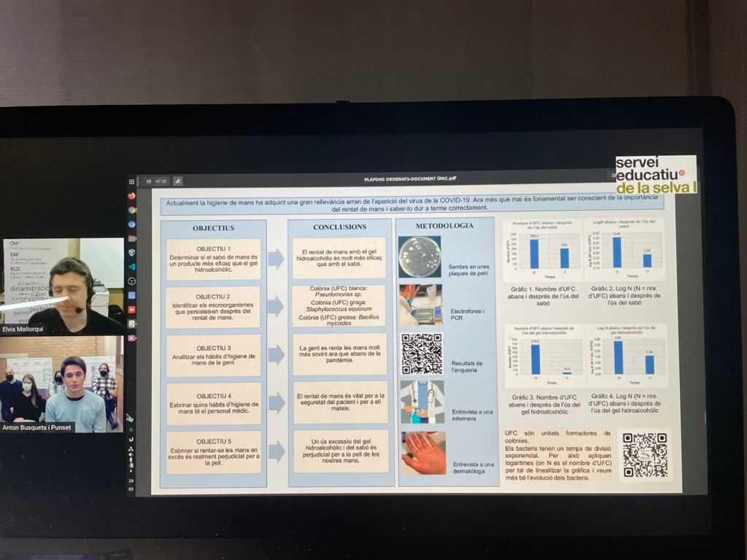The height and width of the screenshot is (560, 747).
Task: Click the OBJECTIU 1 box
Action: (214, 259)
